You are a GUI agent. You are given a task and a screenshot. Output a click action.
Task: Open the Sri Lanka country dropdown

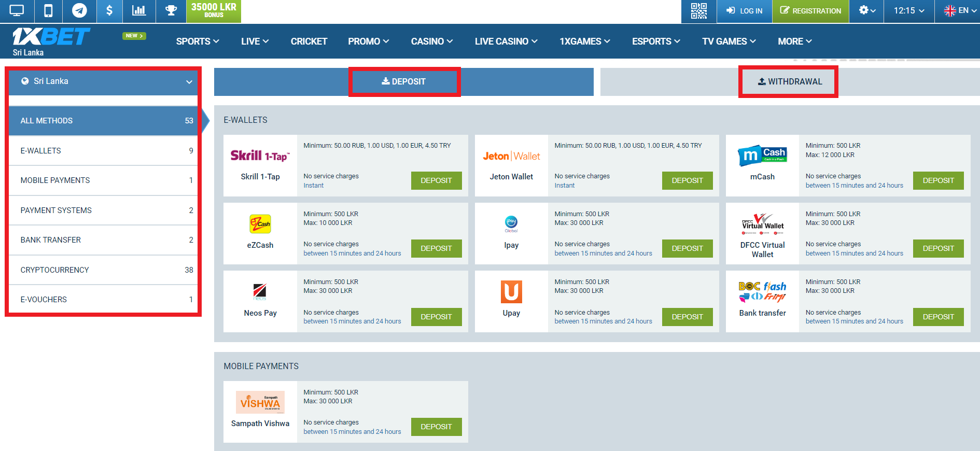[x=104, y=81]
